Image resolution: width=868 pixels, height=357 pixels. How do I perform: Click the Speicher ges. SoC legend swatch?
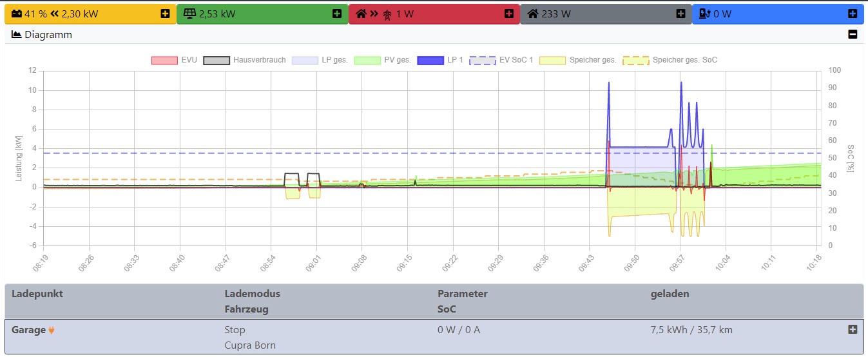tap(636, 60)
